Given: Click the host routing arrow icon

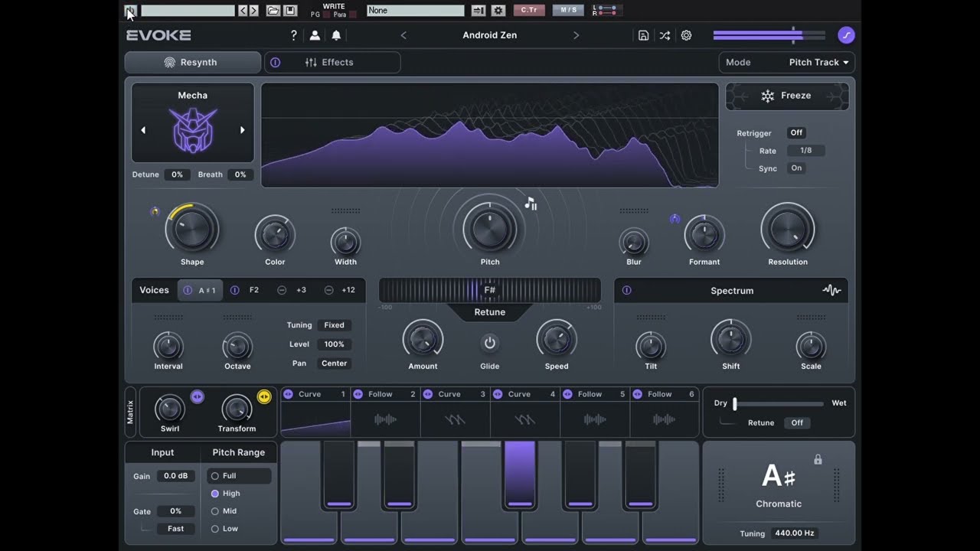Looking at the screenshot, I should 479,11.
